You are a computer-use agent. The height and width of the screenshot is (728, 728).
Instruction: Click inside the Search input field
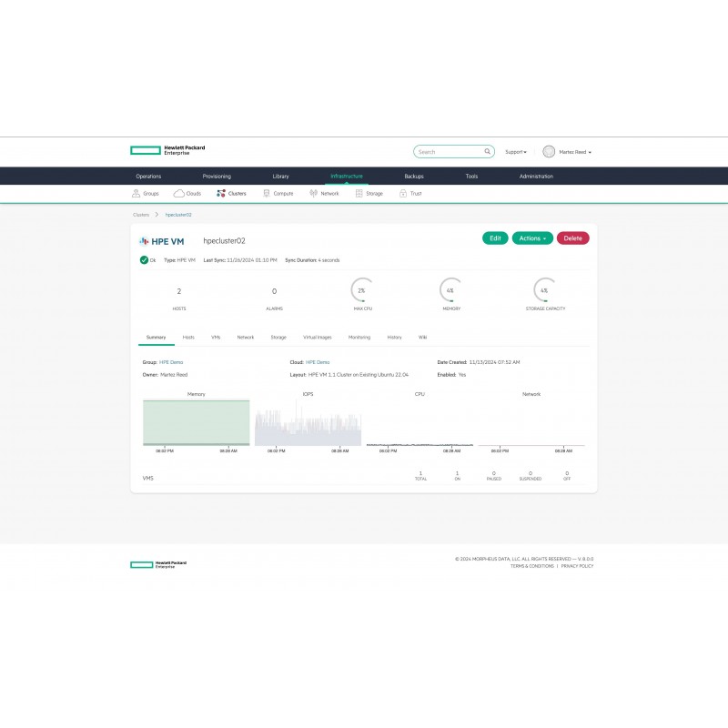click(x=448, y=152)
